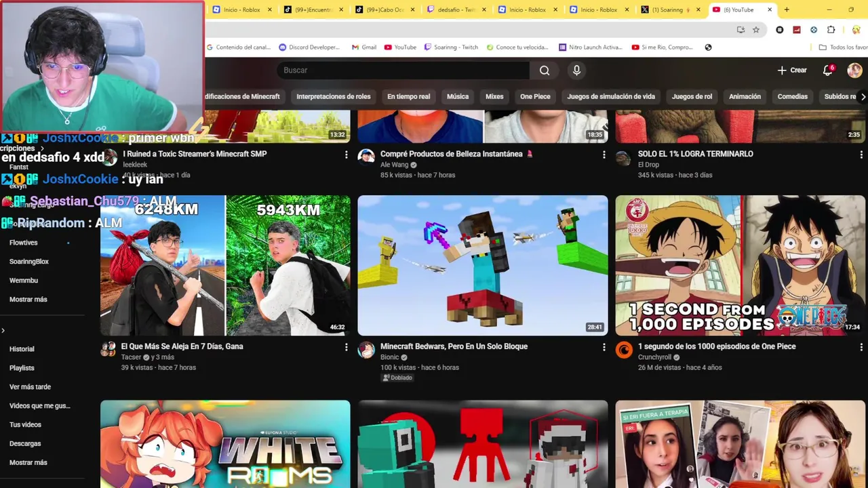This screenshot has width=868, height=488.
Task: Close the active YouTube tab
Action: (x=770, y=9)
